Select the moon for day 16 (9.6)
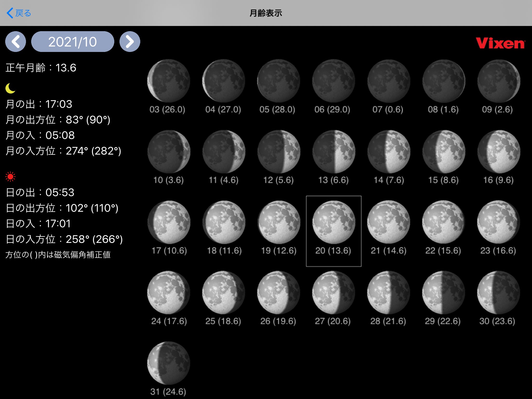 tap(499, 152)
